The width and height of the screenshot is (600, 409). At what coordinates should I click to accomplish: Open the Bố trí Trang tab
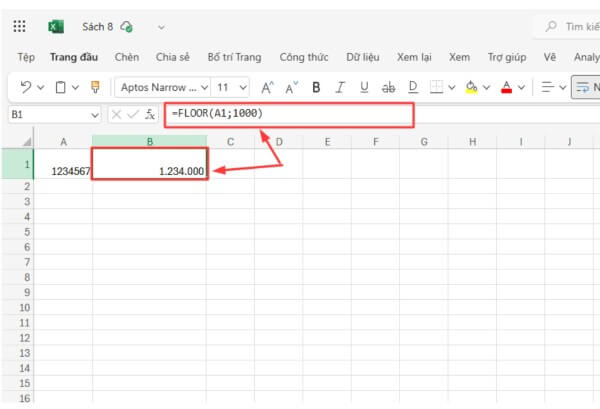(x=235, y=57)
